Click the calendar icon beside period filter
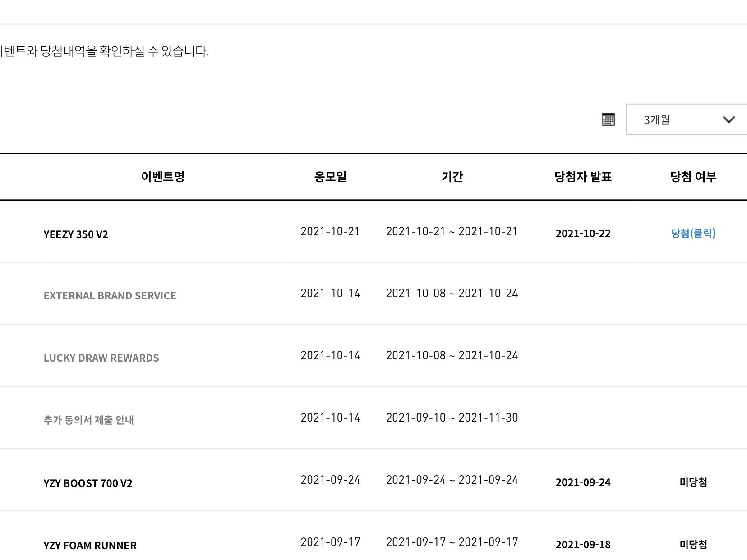The width and height of the screenshot is (747, 560). click(608, 119)
